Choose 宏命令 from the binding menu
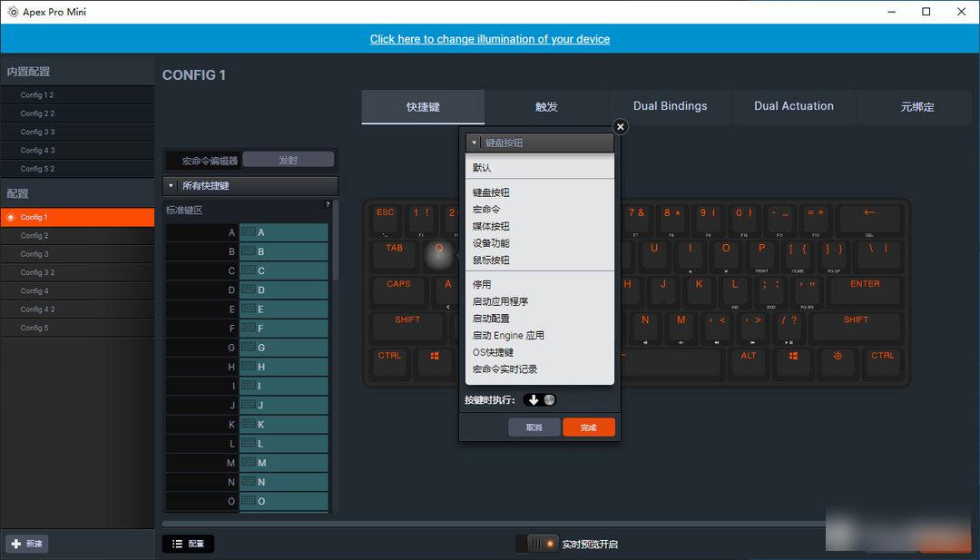Image resolution: width=980 pixels, height=560 pixels. click(540, 210)
